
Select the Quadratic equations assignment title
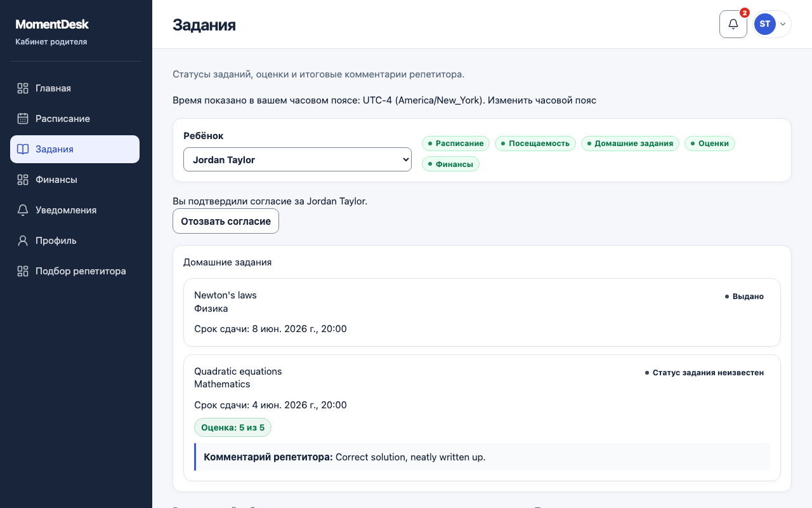point(238,371)
